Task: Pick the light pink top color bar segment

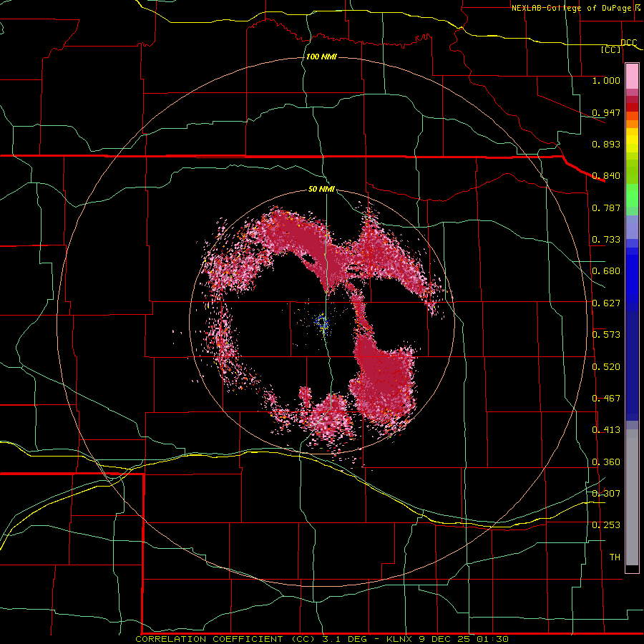Action: tap(632, 77)
